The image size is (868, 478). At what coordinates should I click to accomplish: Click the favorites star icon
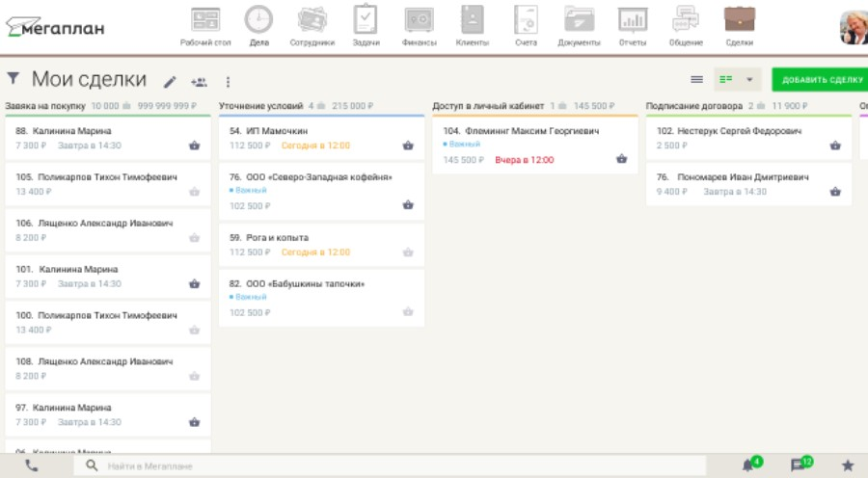coord(848,465)
